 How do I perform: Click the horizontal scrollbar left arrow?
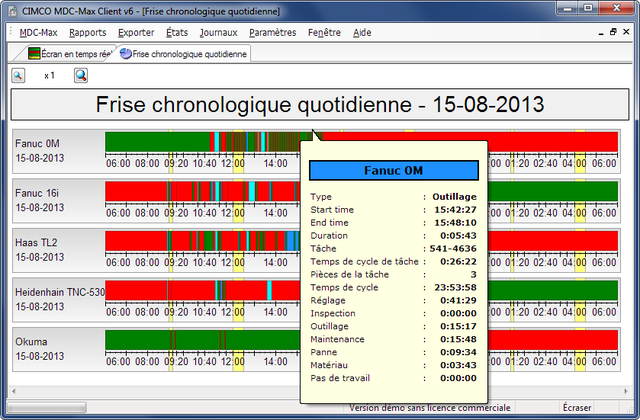14,391
